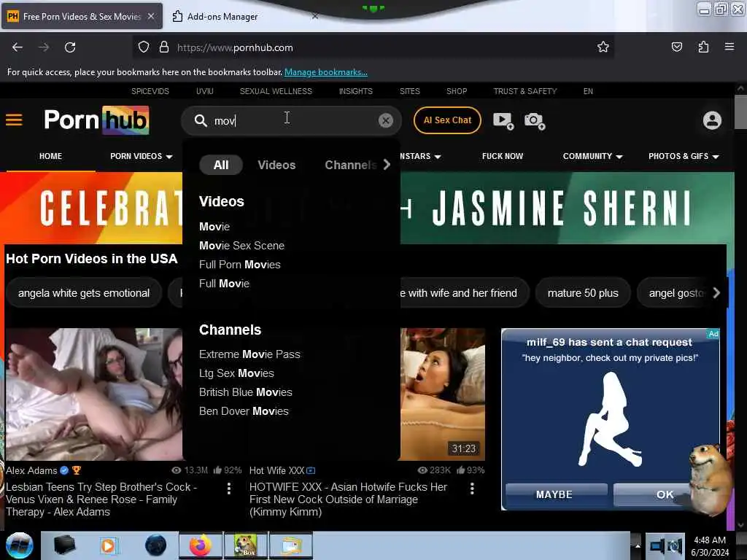Click the upload photo camera icon
The image size is (747, 560).
click(x=535, y=121)
